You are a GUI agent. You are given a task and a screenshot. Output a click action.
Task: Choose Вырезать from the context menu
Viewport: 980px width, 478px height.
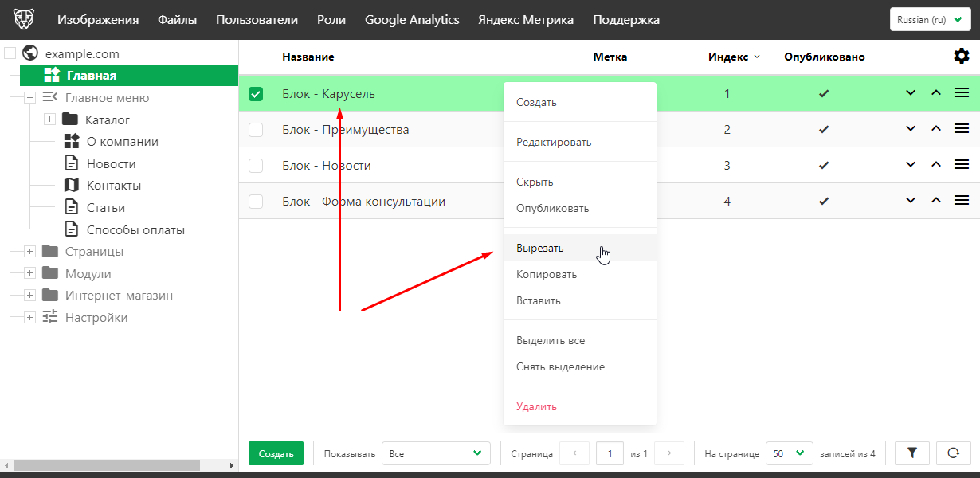539,248
